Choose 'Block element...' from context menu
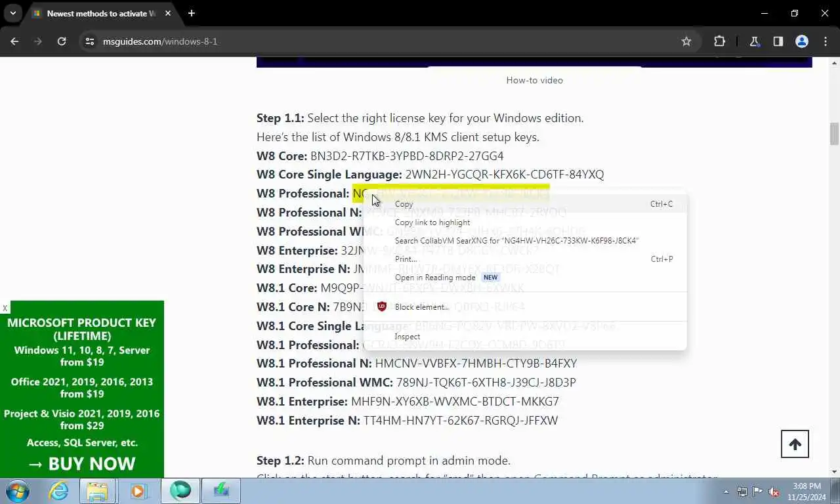840x504 pixels. (524, 307)
